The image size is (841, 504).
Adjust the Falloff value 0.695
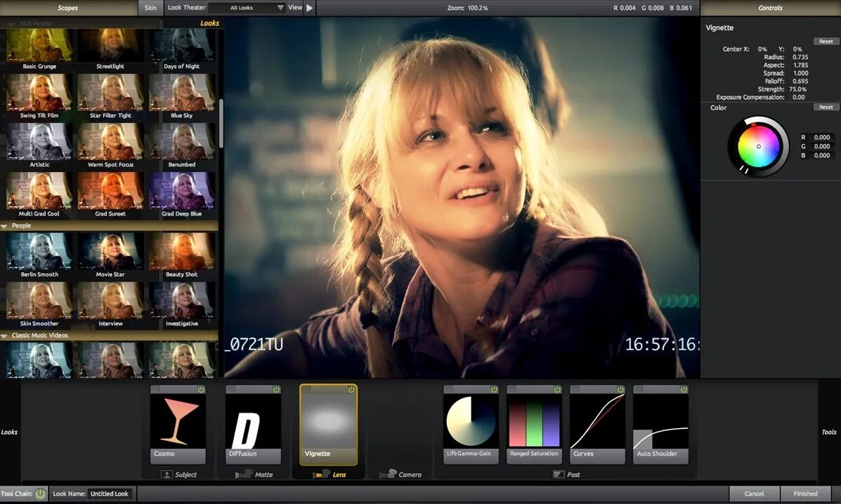[800, 81]
